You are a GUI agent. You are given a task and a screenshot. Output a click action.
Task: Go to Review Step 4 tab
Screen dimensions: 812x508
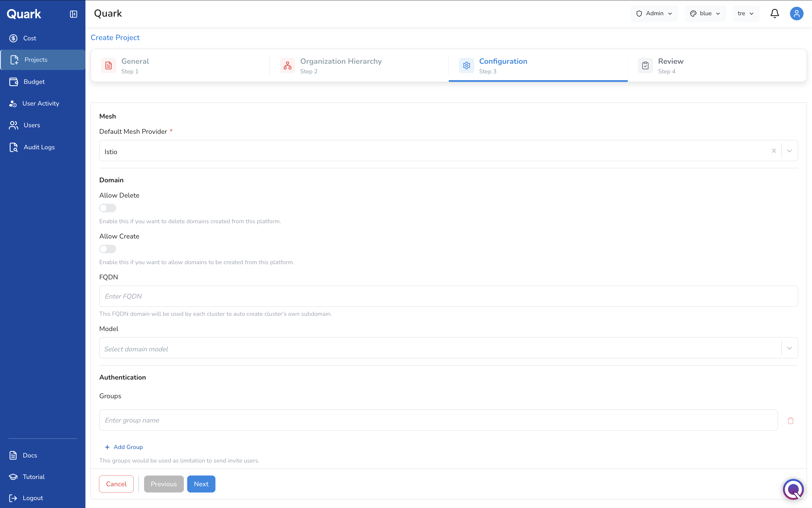pos(717,65)
